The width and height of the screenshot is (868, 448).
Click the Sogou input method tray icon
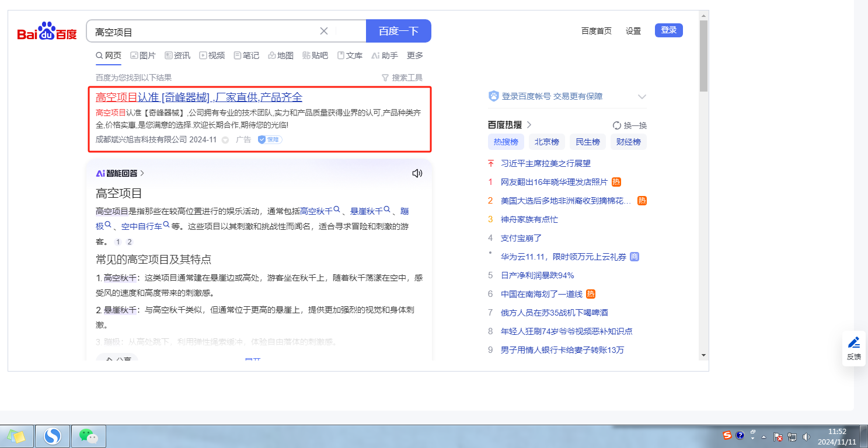[727, 435]
